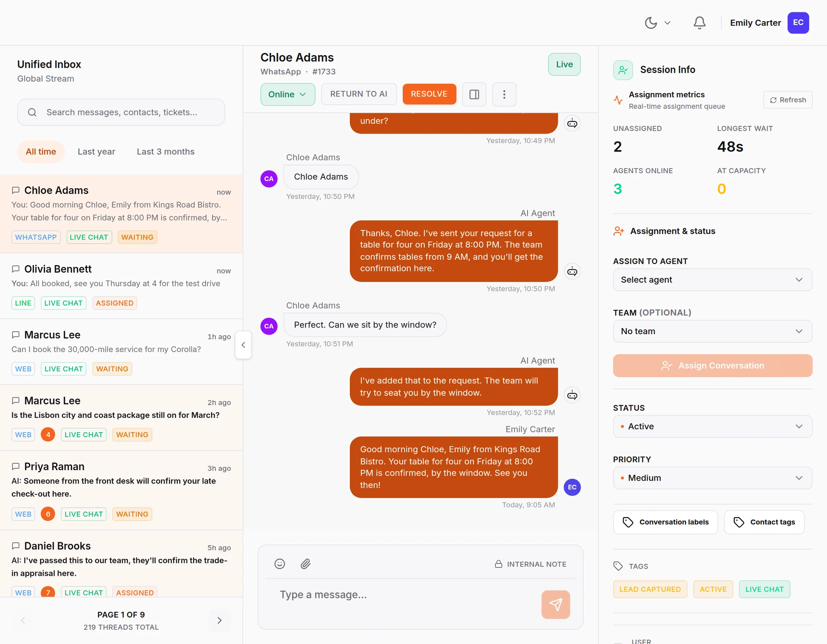This screenshot has width=827, height=644.
Task: Open the emoji picker
Action: tap(280, 564)
